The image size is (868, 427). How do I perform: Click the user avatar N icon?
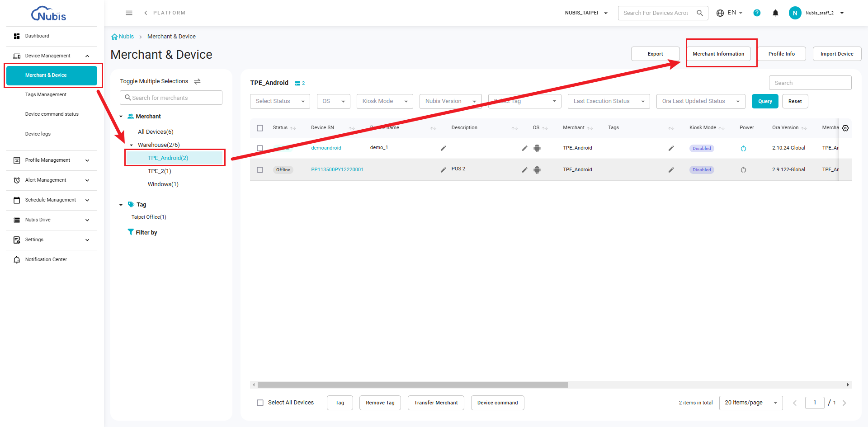pos(795,13)
